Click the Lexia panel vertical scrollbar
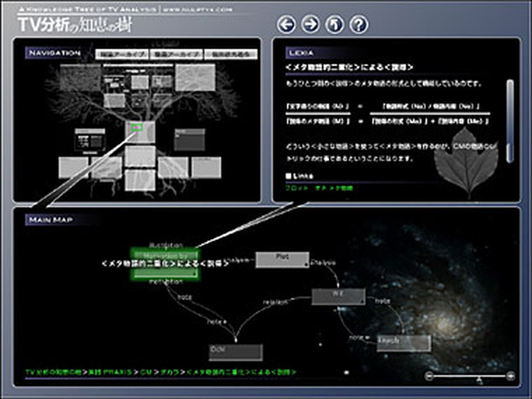The width and height of the screenshot is (532, 399). [x=510, y=121]
